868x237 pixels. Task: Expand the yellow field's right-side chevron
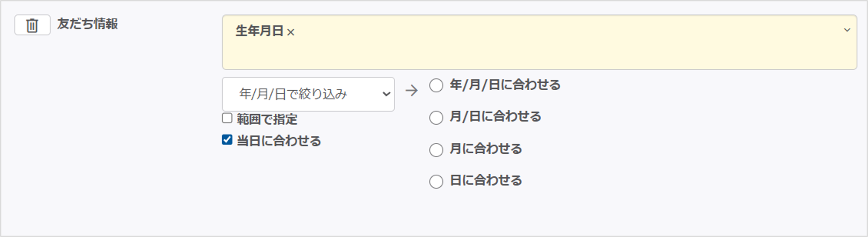[847, 30]
